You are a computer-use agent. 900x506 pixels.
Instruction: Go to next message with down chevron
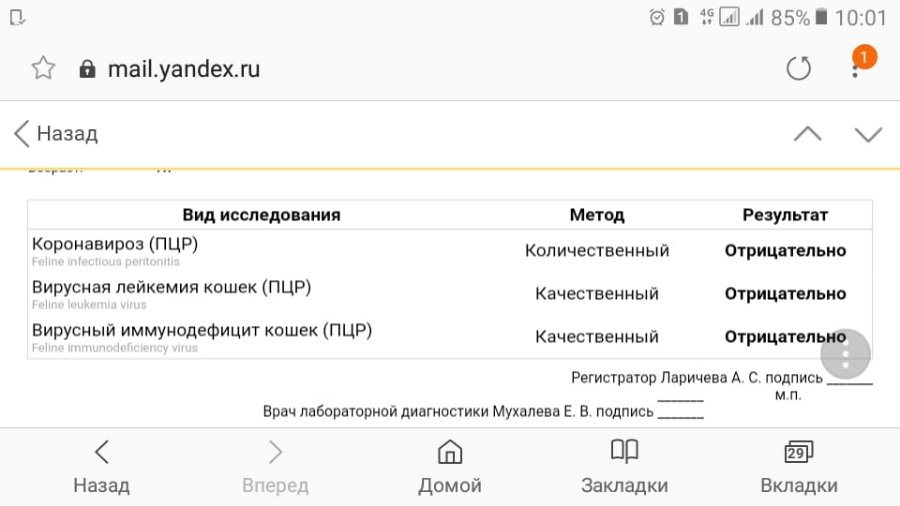pos(868,134)
